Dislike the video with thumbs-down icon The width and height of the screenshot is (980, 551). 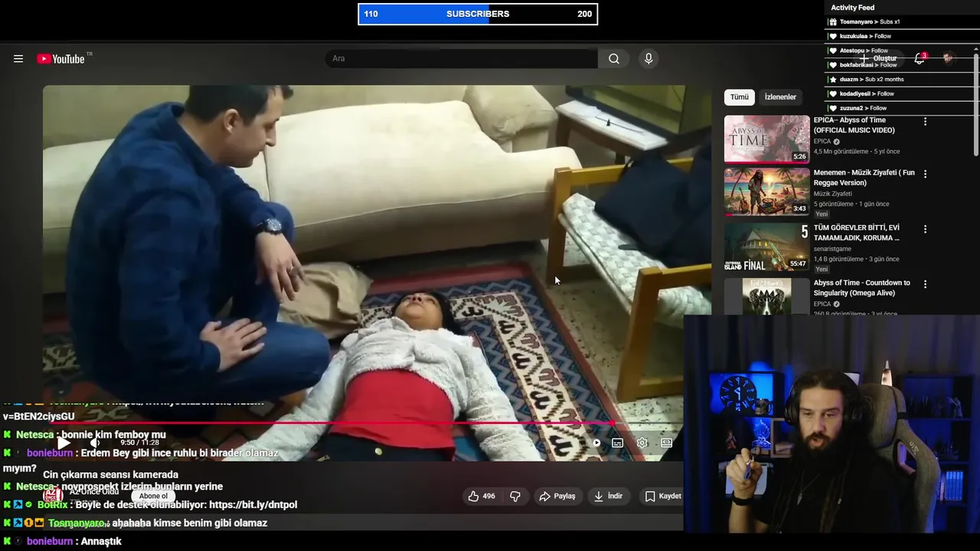point(515,496)
